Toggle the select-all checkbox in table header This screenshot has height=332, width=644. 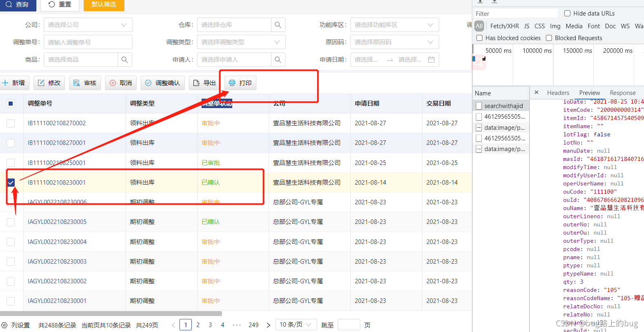pyautogui.click(x=11, y=104)
